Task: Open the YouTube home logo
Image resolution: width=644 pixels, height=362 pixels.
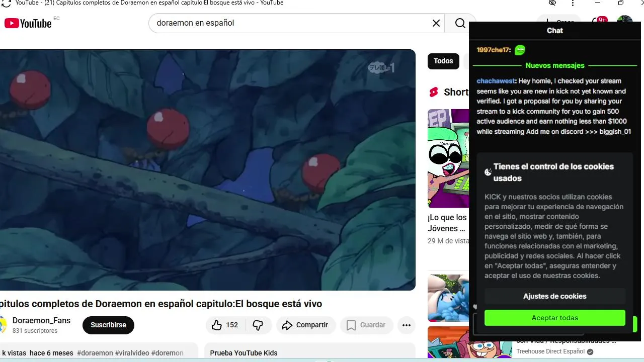Action: point(28,23)
